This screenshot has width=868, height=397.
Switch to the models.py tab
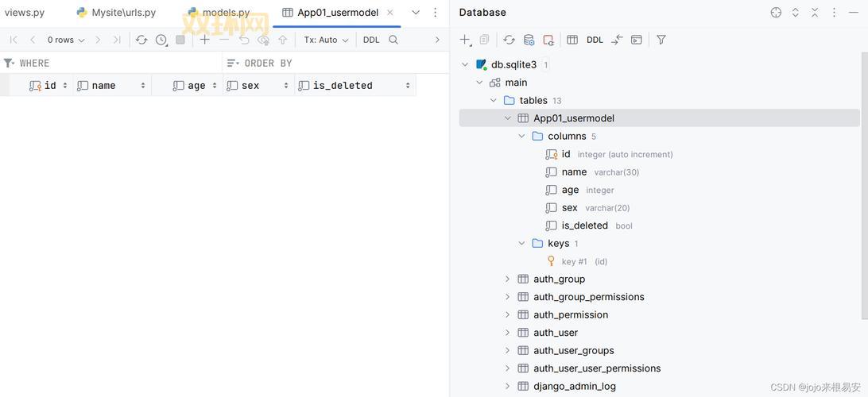225,13
